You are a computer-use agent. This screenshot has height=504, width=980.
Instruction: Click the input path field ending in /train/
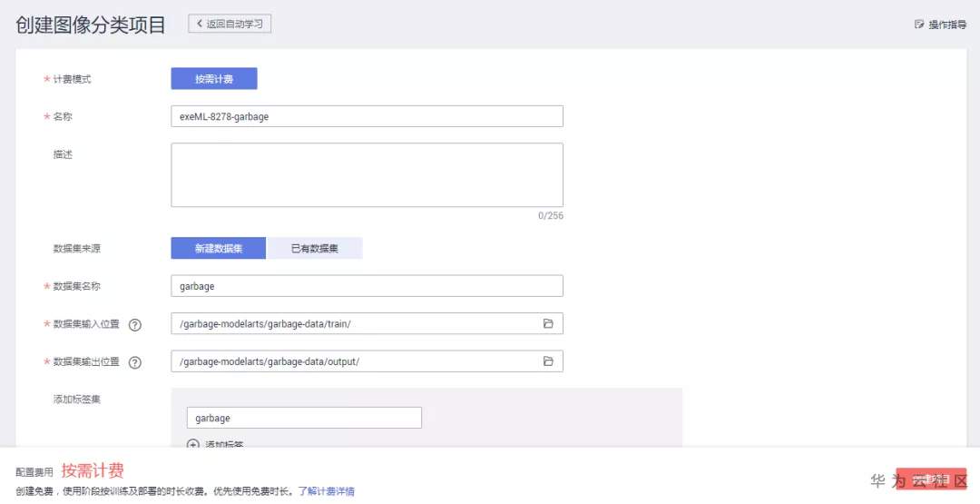click(x=354, y=323)
